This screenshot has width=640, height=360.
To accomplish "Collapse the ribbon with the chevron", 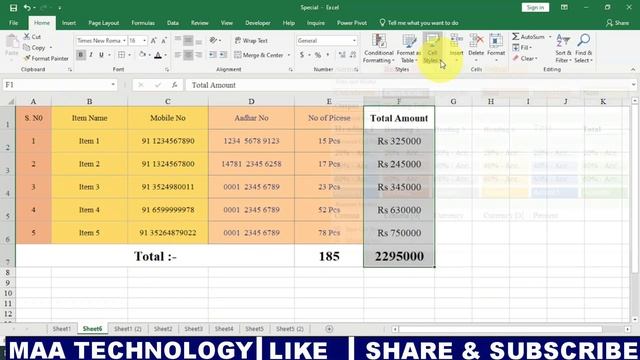I will (633, 70).
